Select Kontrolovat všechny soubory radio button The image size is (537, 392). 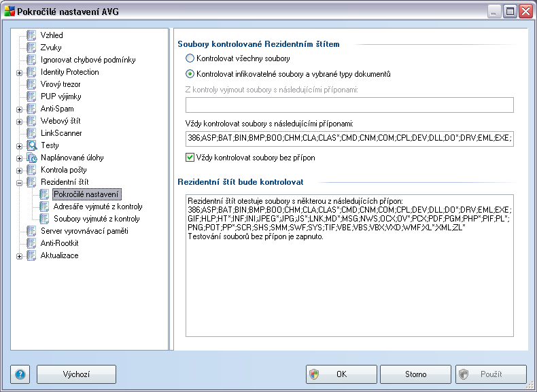tap(190, 58)
